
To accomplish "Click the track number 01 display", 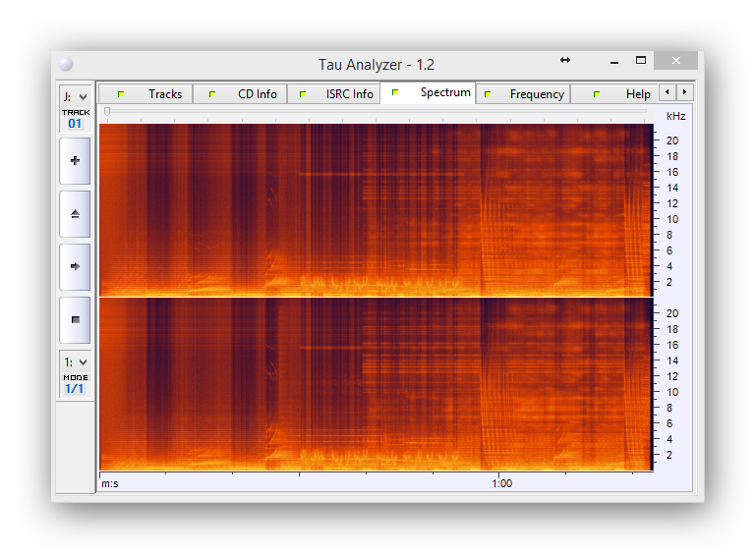I will [75, 124].
